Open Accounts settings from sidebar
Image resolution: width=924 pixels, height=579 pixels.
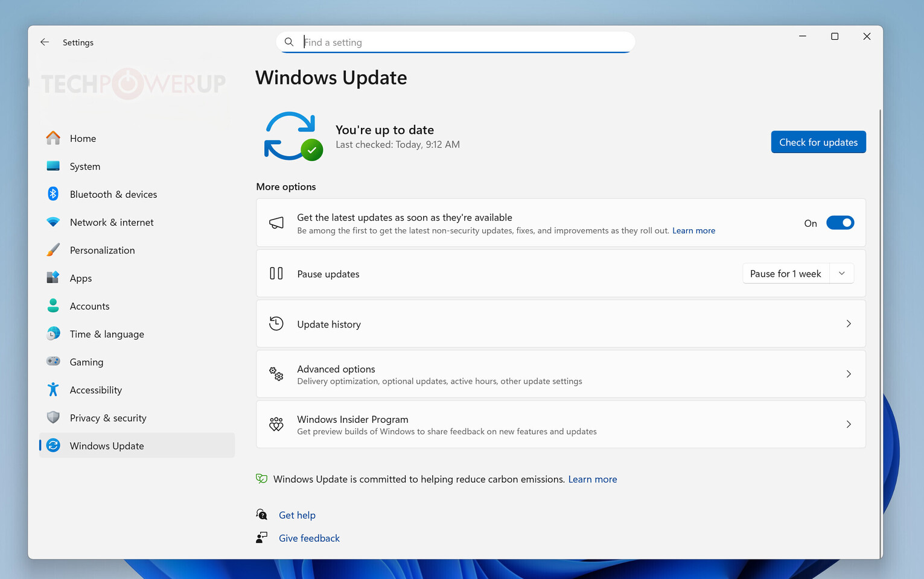point(89,306)
